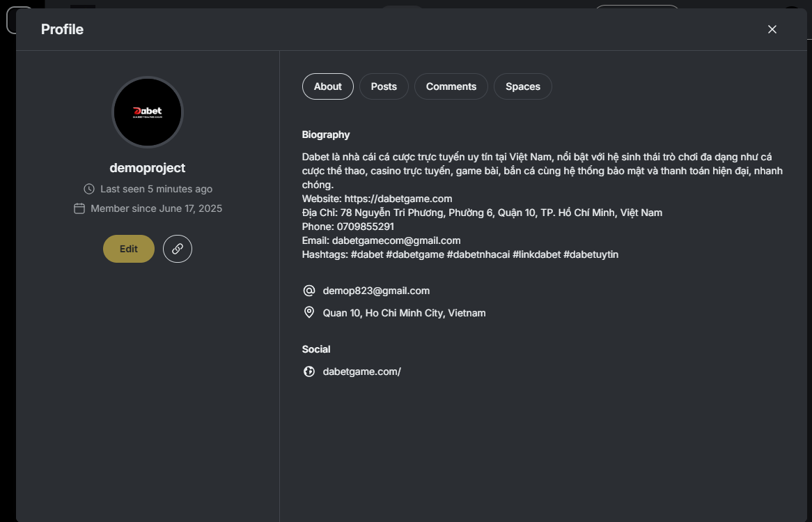
Task: Click the Profile dialog title
Action: [62, 29]
